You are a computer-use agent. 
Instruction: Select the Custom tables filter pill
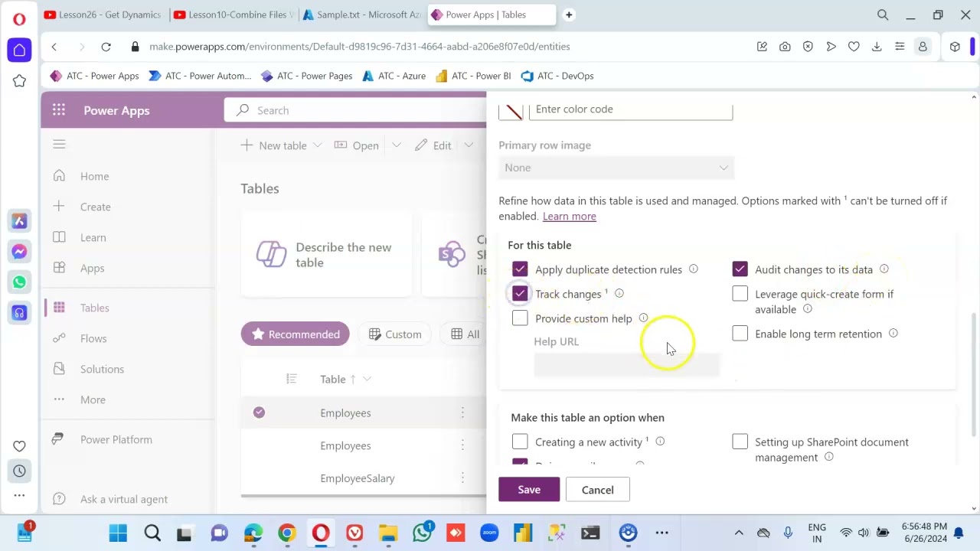click(x=395, y=334)
